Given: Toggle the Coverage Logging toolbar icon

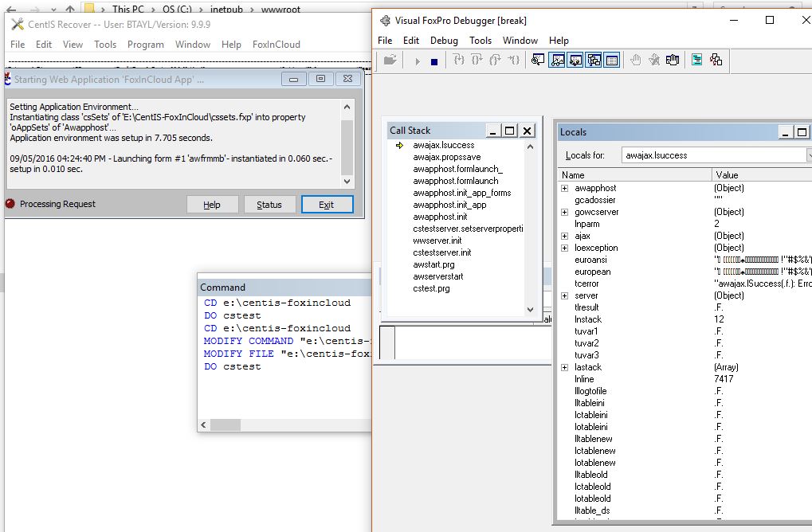Looking at the screenshot, I should [x=697, y=60].
